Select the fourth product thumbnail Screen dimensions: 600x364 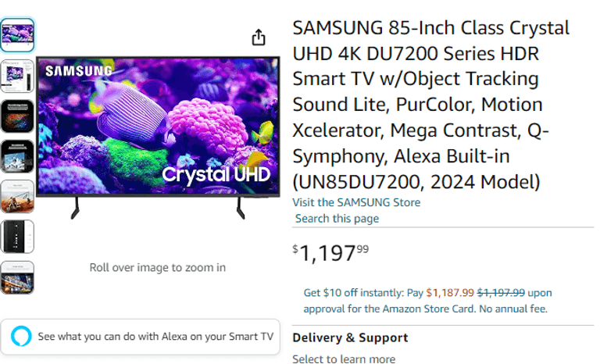[16, 156]
